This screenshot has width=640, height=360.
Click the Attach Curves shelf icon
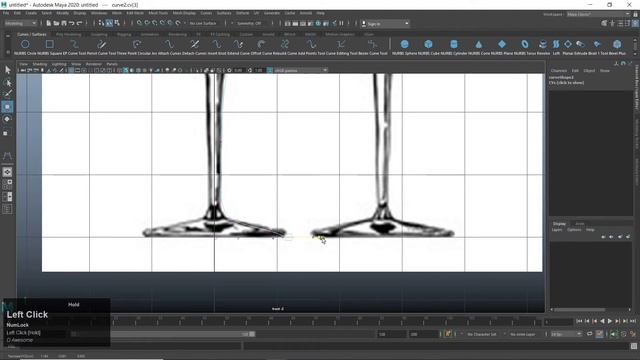click(169, 44)
